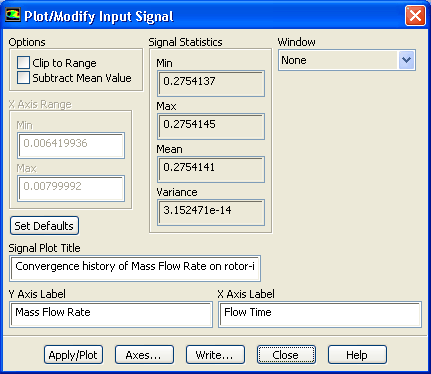Click into the Signal Plot Title field
This screenshot has width=431, height=374.
(x=135, y=268)
